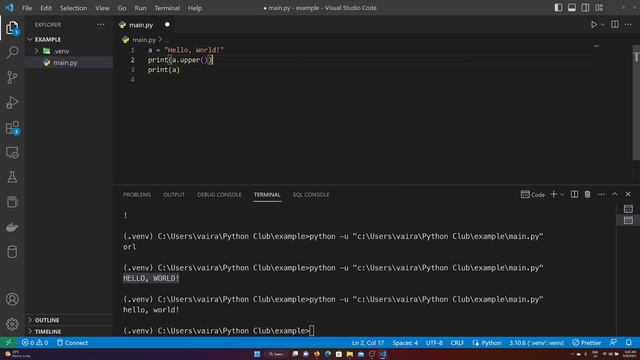Click in the terminal prompt input
Image resolution: width=640 pixels, height=360 pixels.
312,331
